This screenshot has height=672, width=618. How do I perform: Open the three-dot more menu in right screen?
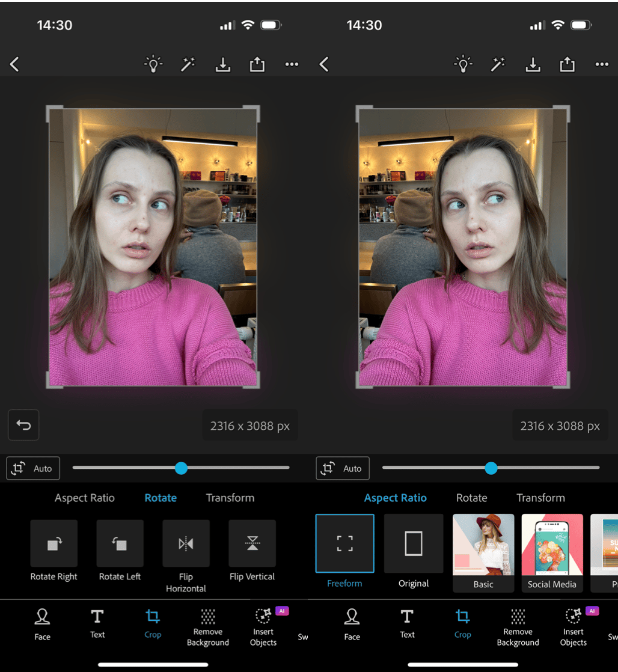coord(601,65)
